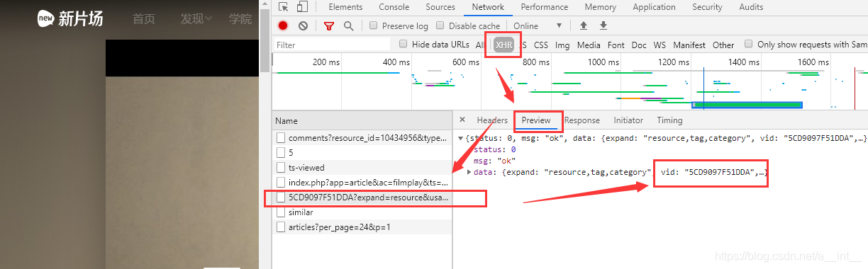The image size is (868, 269).
Task: Select the Manifest filter type
Action: point(689,45)
